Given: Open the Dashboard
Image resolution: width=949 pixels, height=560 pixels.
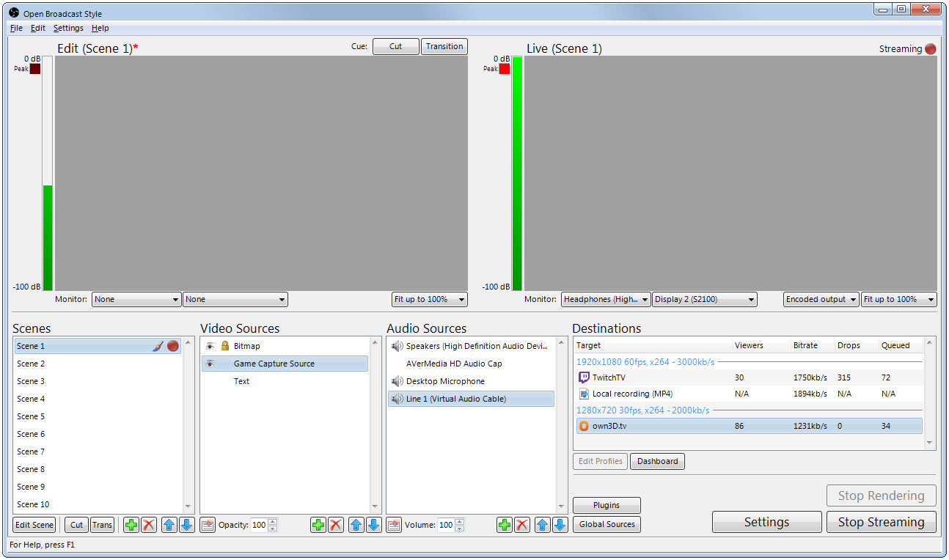Looking at the screenshot, I should point(657,461).
